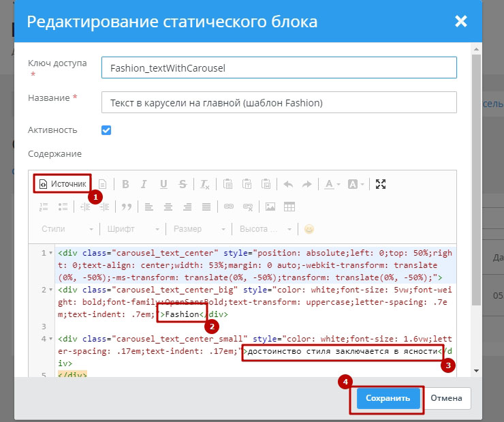504x422 pixels.
Task: Click the blockquote icon
Action: 126,207
